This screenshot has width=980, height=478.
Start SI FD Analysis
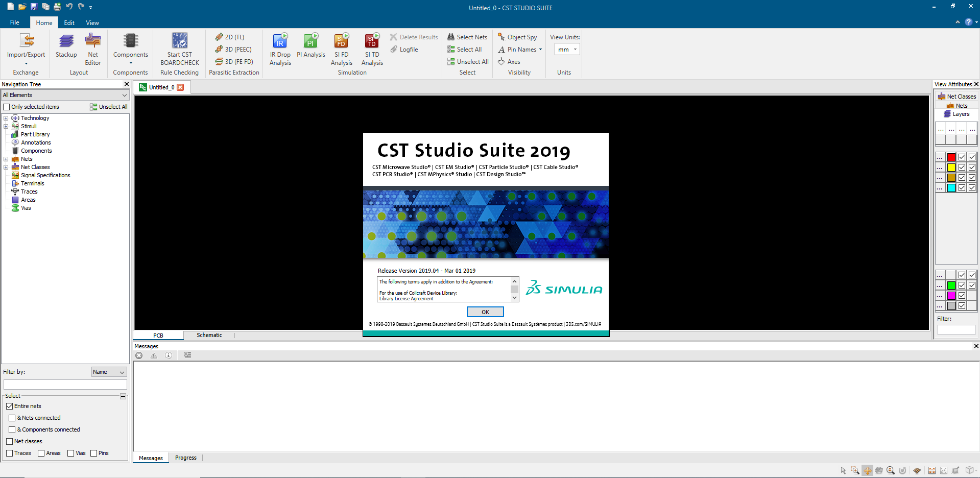pyautogui.click(x=342, y=49)
